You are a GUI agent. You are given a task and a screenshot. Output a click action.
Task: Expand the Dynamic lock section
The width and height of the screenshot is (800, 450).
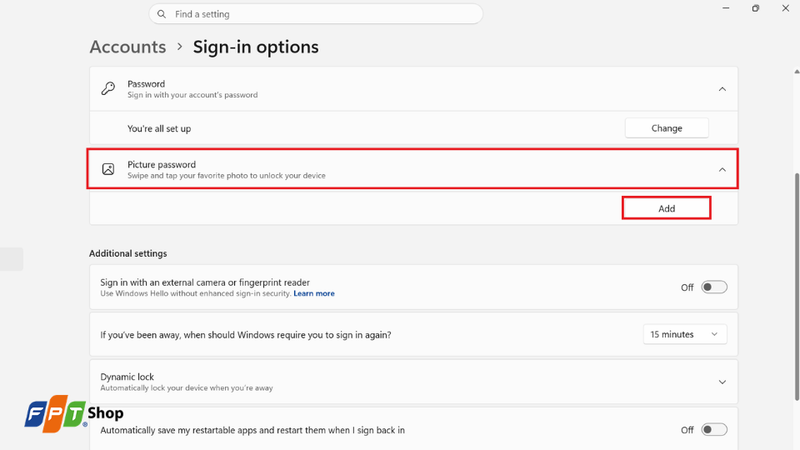point(722,382)
